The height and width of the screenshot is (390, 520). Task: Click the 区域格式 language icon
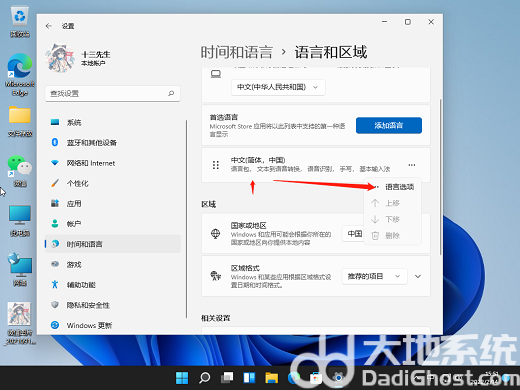(216, 276)
